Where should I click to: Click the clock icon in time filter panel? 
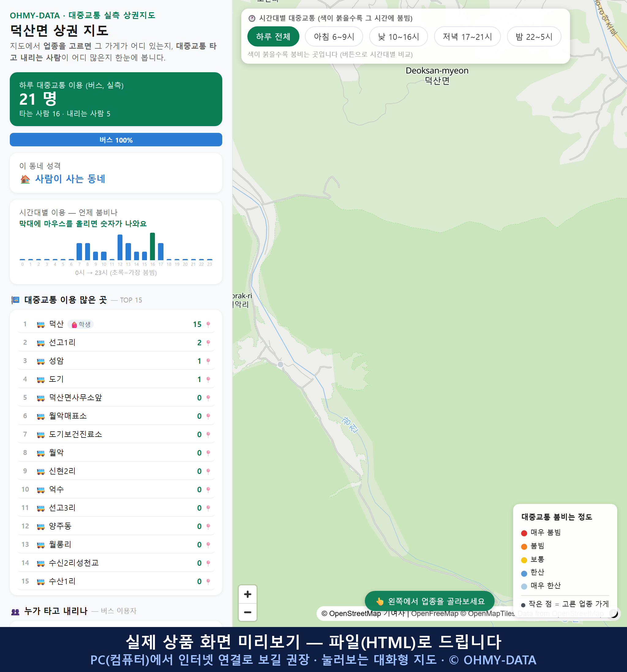coord(252,18)
